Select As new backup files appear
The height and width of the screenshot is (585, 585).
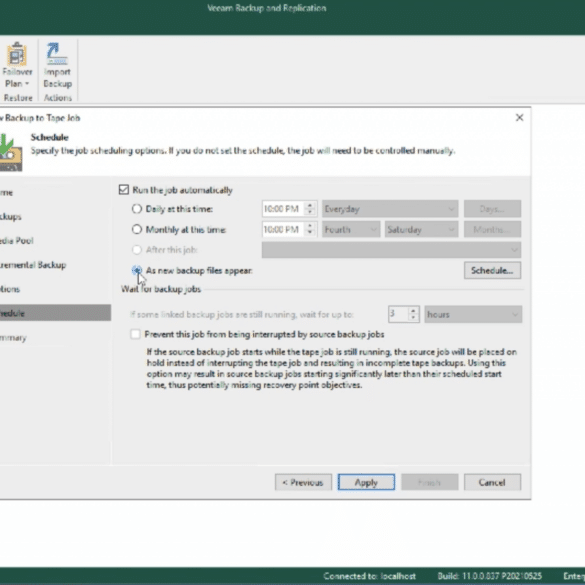click(x=137, y=270)
